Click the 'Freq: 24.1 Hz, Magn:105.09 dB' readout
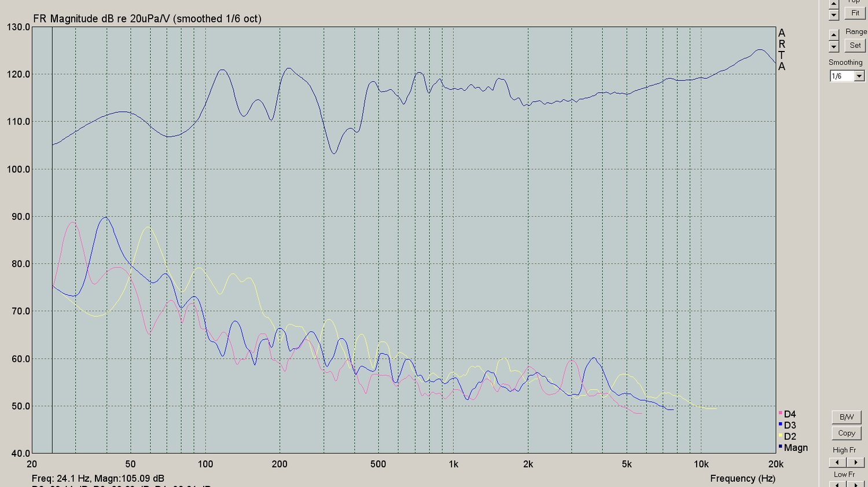868x487 pixels. click(98, 478)
